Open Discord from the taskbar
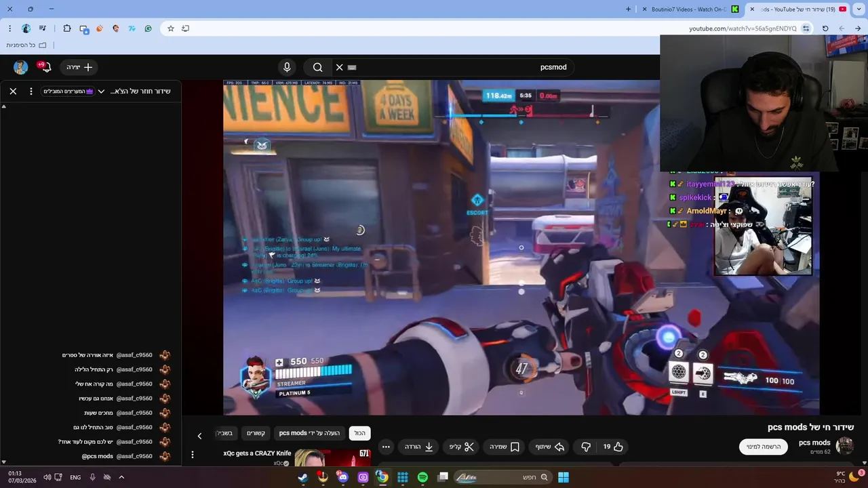868x488 pixels. click(x=342, y=477)
